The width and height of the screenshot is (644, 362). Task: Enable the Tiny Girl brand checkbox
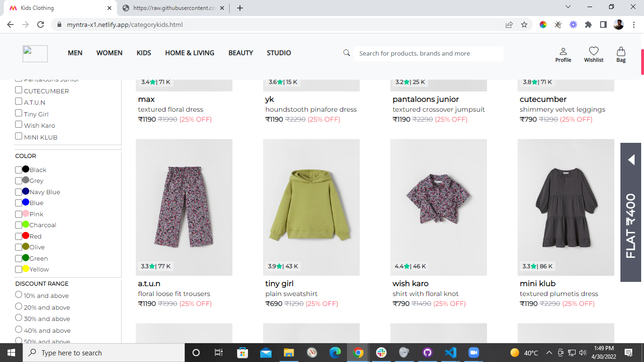point(18,114)
